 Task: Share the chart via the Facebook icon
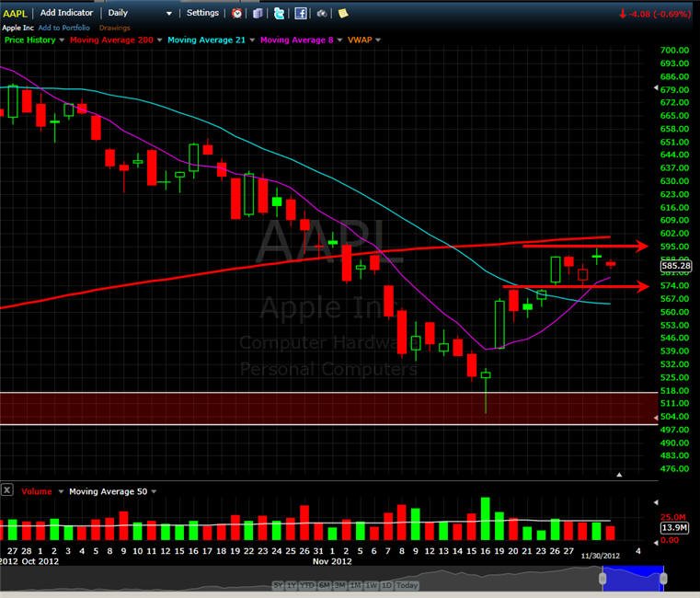301,14
